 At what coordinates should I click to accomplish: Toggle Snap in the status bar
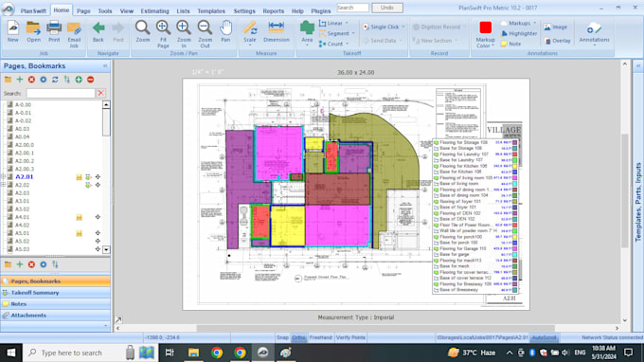[x=282, y=337]
